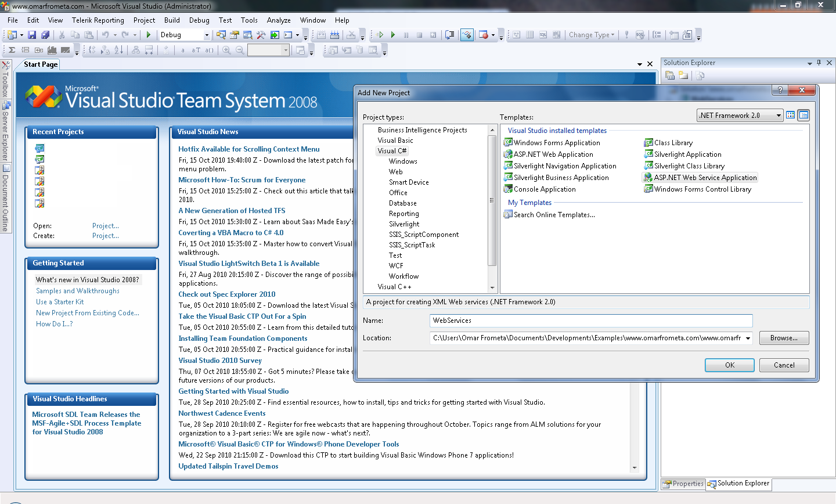Image resolution: width=836 pixels, height=504 pixels.
Task: Open the Start Page active files dropdown
Action: [640, 64]
